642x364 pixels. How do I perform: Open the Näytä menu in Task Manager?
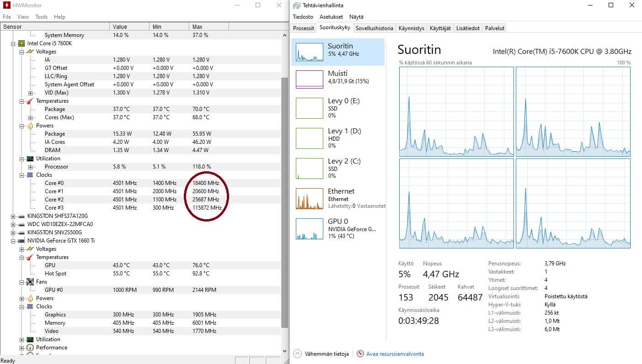[356, 16]
